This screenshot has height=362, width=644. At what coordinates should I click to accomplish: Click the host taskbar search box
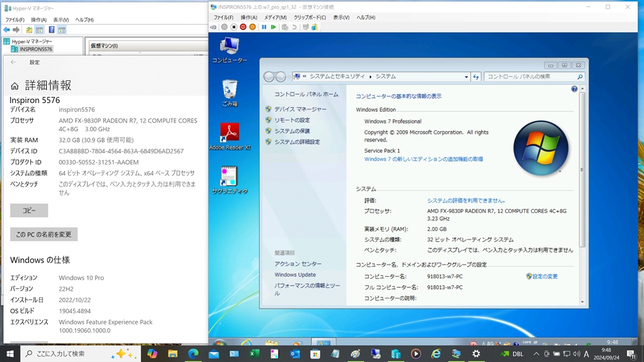click(x=80, y=353)
